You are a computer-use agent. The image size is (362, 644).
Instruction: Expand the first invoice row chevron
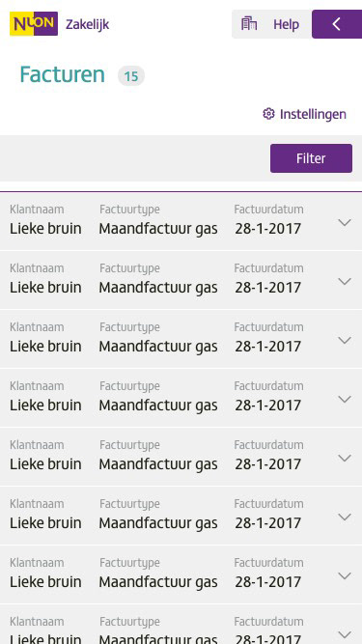coord(345,222)
